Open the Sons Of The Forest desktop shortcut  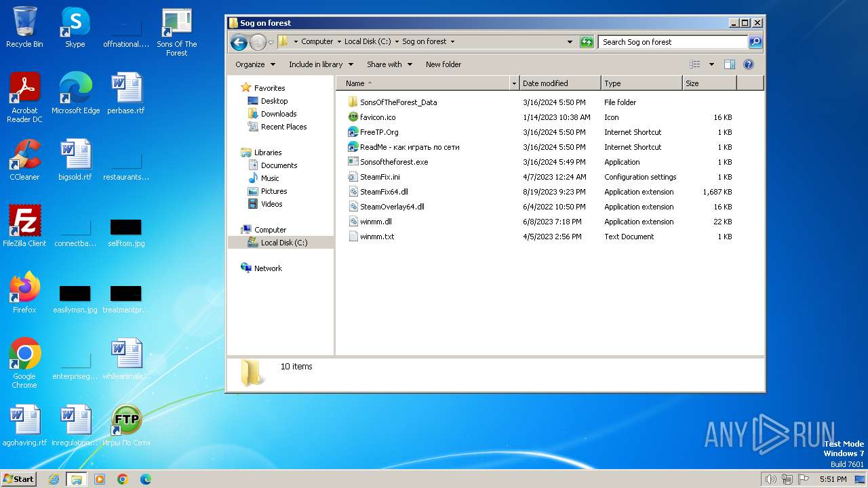pyautogui.click(x=177, y=32)
